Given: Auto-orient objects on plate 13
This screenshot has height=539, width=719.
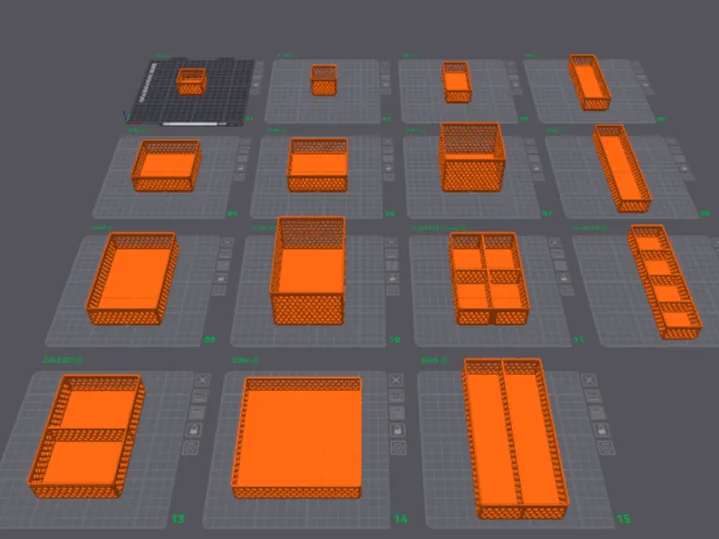Looking at the screenshot, I should point(200,396).
